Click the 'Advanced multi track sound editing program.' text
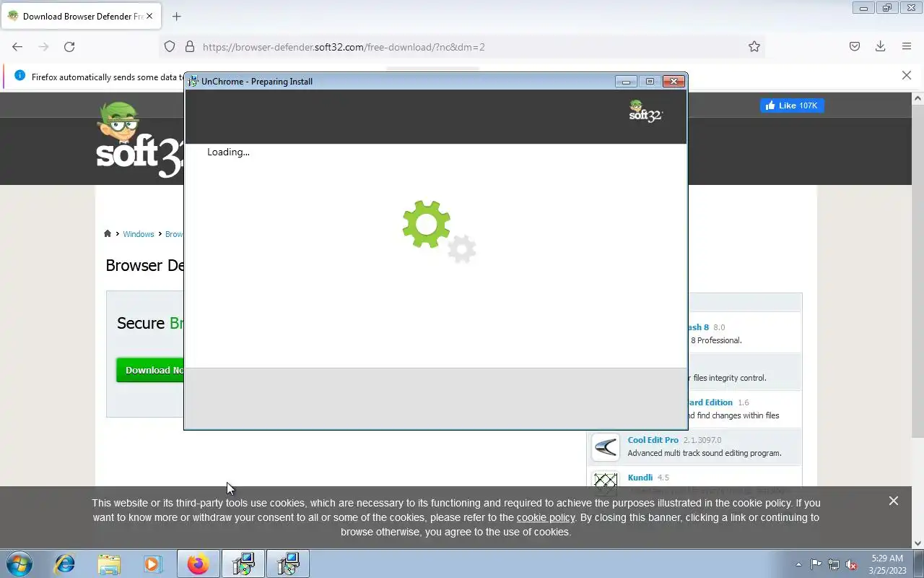 705,453
